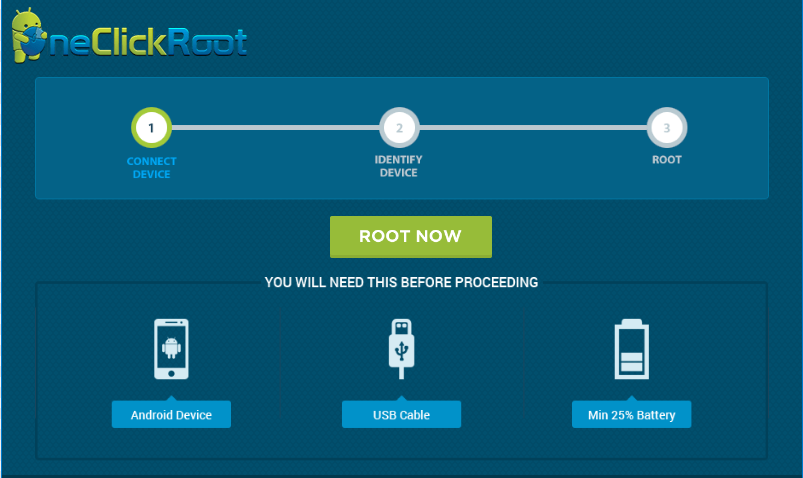Click the OneClickRoot logo

click(x=129, y=36)
